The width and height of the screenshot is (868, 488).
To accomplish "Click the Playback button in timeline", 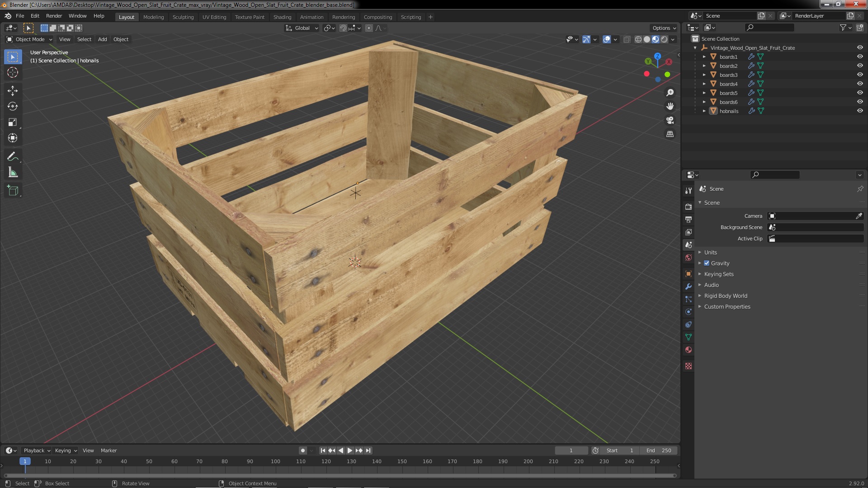I will [37, 450].
